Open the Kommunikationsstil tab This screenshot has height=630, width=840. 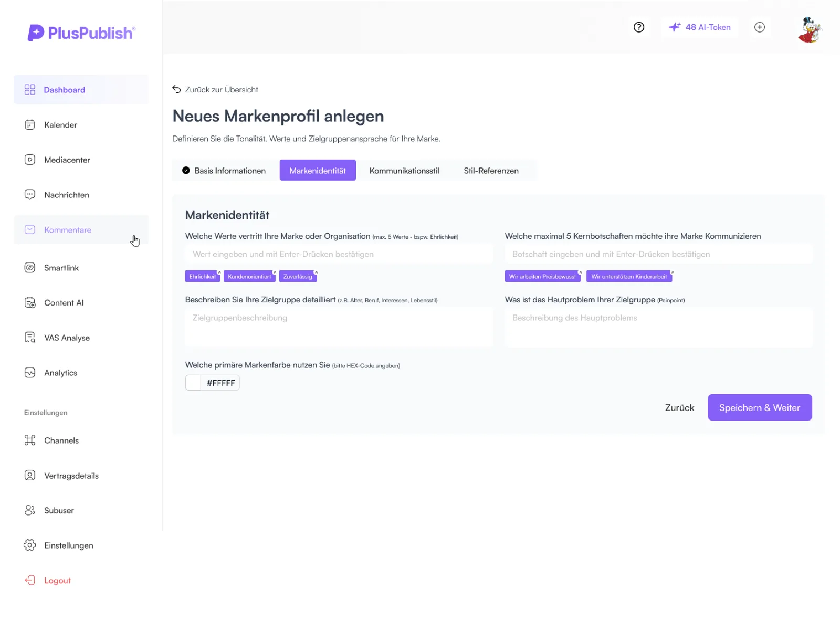[404, 171]
